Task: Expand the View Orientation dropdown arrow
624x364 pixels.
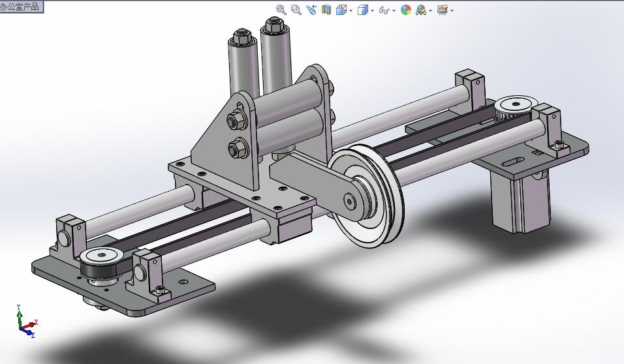Action: pos(351,10)
